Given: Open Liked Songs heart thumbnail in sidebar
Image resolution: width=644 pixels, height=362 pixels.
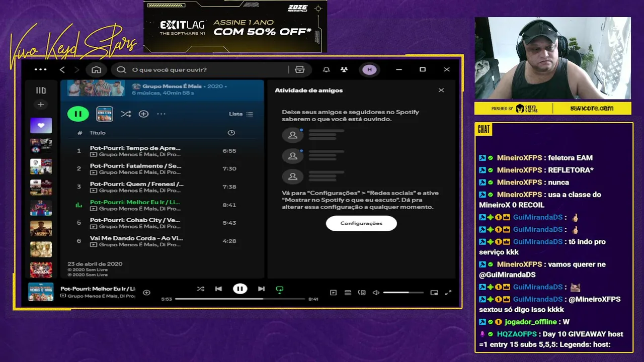Looking at the screenshot, I should [x=41, y=125].
